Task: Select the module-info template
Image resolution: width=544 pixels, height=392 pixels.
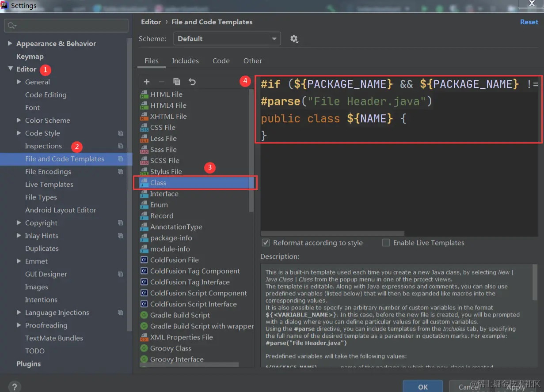Action: 170,249
